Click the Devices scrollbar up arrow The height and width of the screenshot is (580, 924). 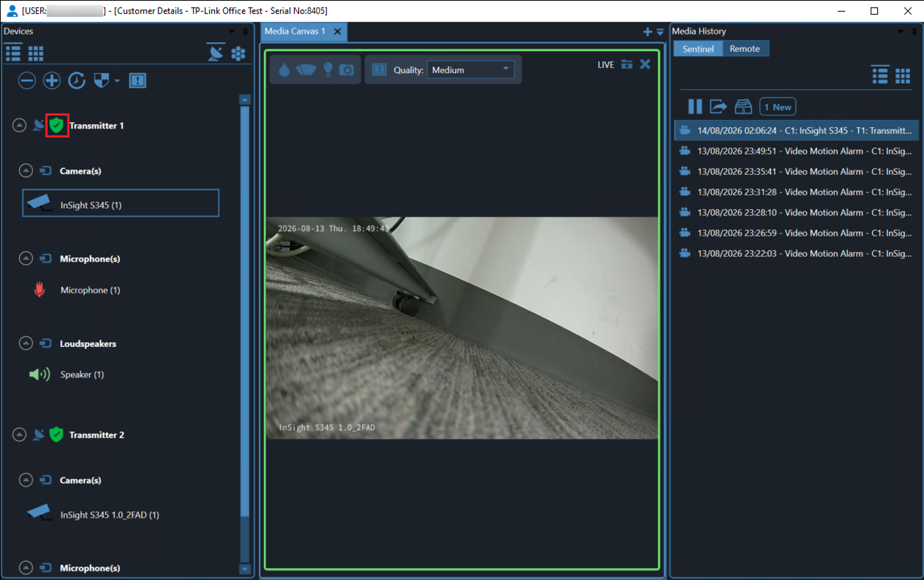(245, 100)
